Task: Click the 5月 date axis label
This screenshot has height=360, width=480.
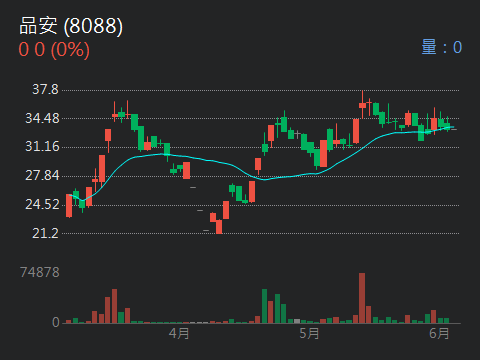Action: [309, 333]
